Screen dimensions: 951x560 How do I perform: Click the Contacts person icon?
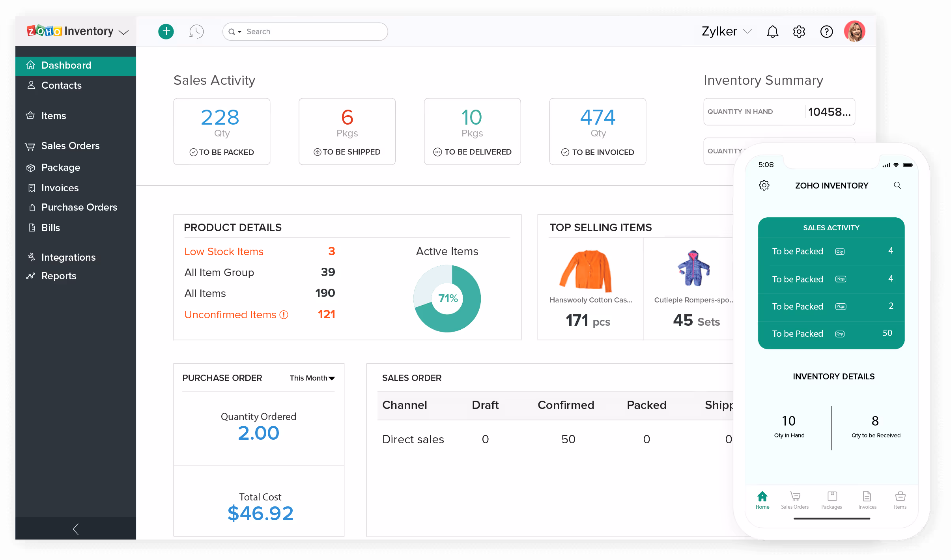31,85
